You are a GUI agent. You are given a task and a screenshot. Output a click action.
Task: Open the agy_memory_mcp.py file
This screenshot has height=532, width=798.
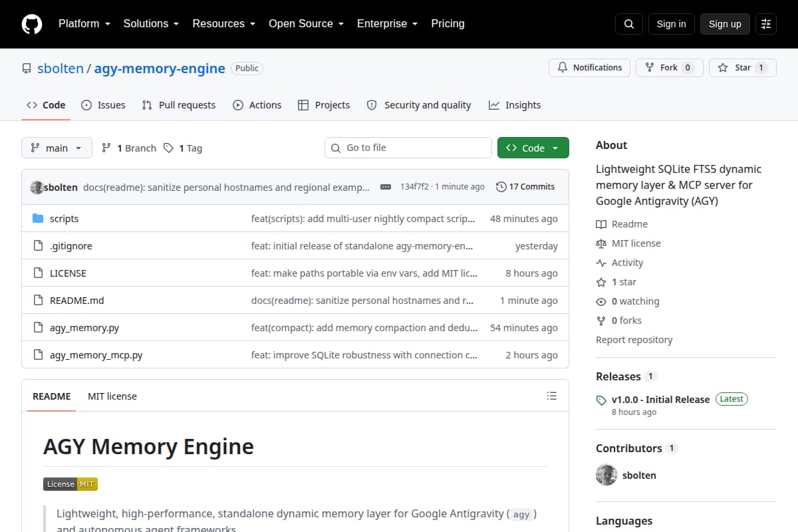click(x=96, y=355)
